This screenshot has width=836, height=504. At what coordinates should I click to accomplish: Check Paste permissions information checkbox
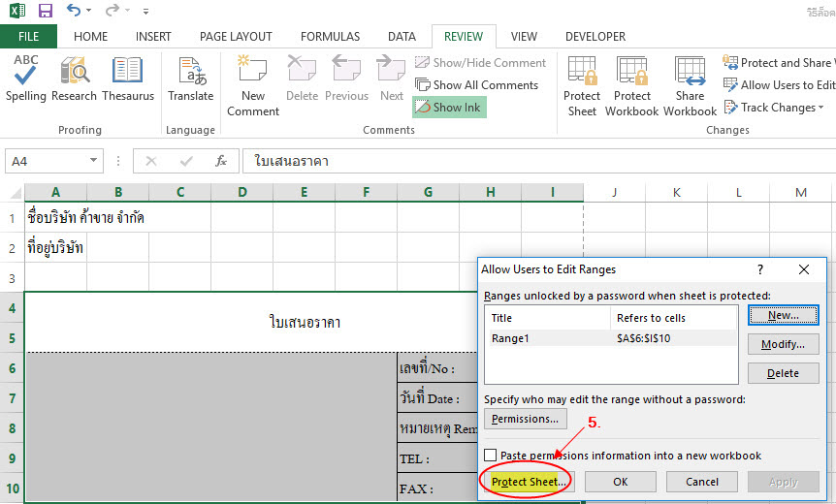(x=490, y=455)
